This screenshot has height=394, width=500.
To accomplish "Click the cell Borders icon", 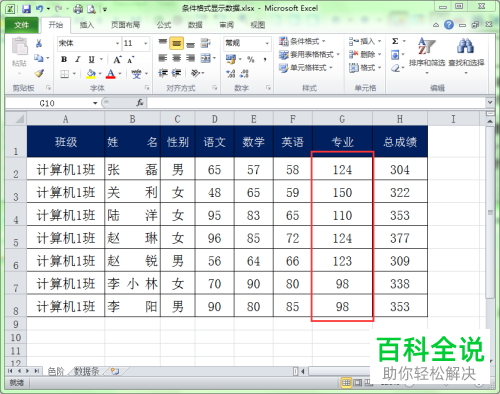I will pyautogui.click(x=65, y=74).
